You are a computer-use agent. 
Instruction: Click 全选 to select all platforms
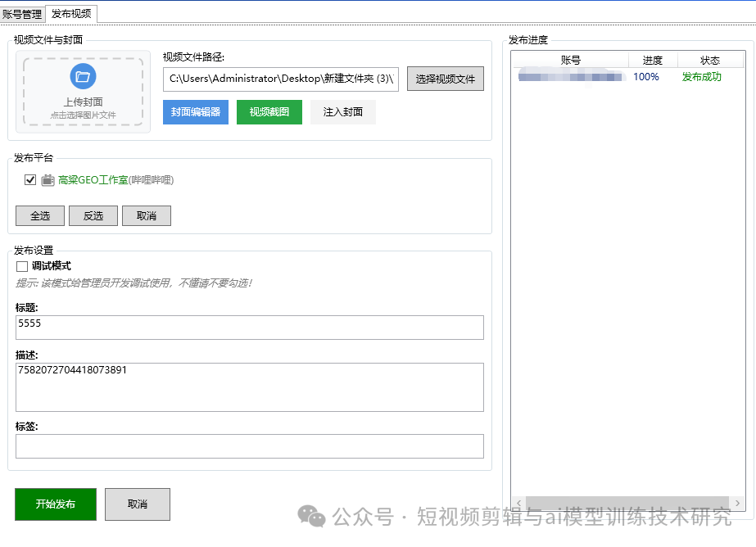tap(39, 215)
